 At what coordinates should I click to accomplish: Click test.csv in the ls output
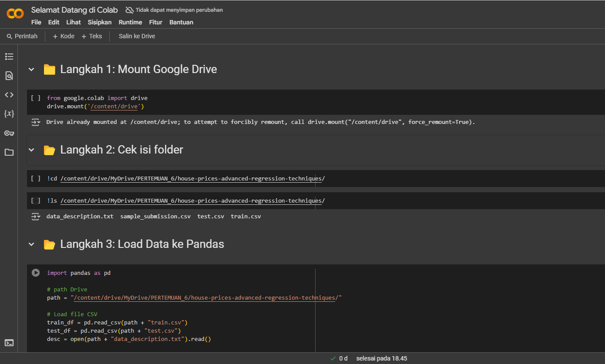[211, 217]
